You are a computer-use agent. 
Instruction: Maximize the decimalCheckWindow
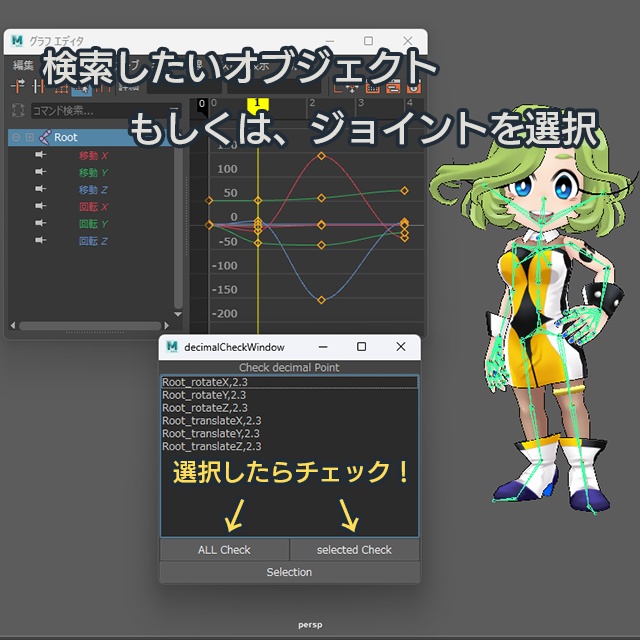click(361, 347)
